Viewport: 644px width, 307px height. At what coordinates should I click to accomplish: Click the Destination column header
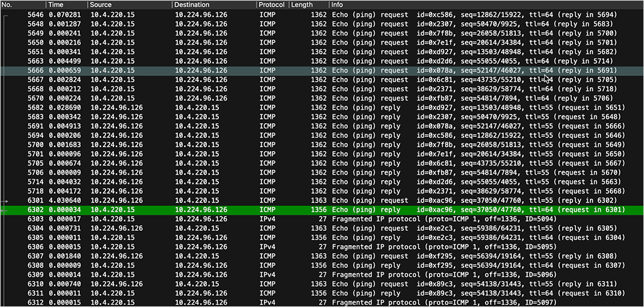click(213, 5)
